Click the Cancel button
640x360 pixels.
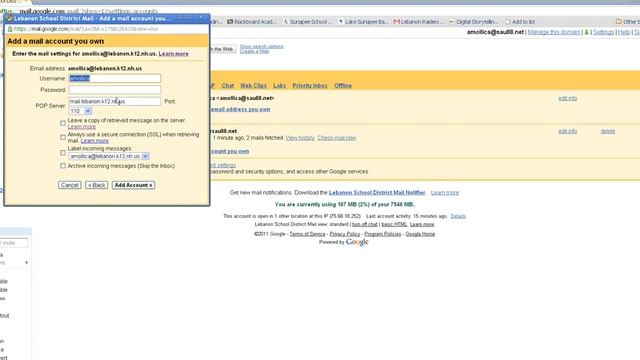70,185
